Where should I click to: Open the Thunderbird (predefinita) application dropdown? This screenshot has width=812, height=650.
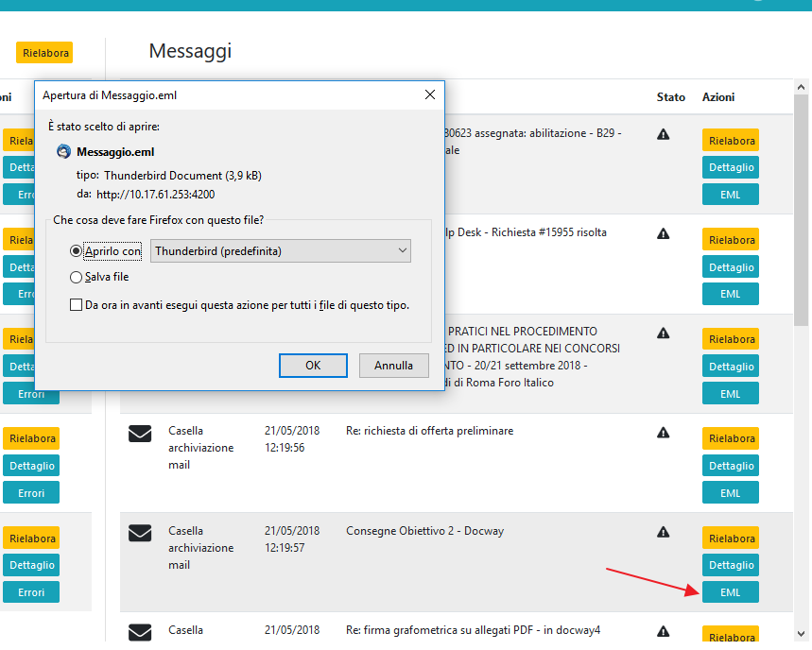click(280, 251)
